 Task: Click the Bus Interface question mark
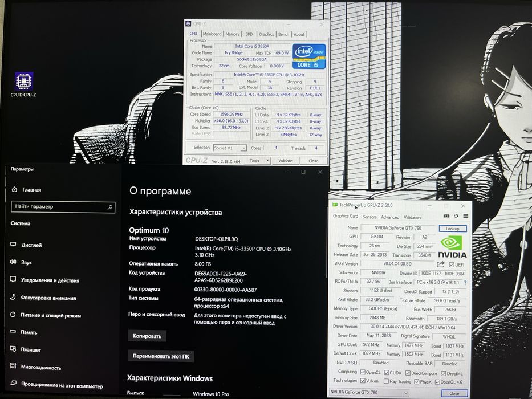pos(465,282)
